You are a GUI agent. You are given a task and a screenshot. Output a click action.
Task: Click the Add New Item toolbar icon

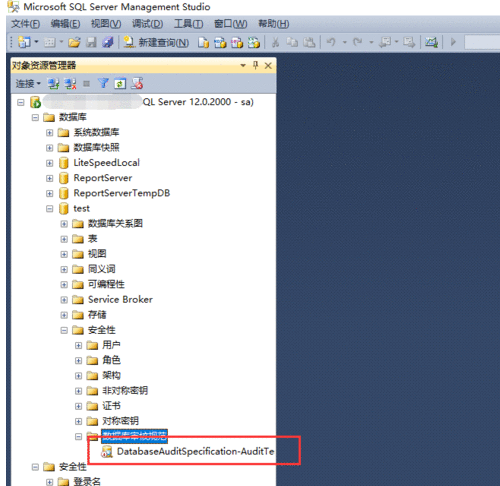pyautogui.click(x=50, y=42)
